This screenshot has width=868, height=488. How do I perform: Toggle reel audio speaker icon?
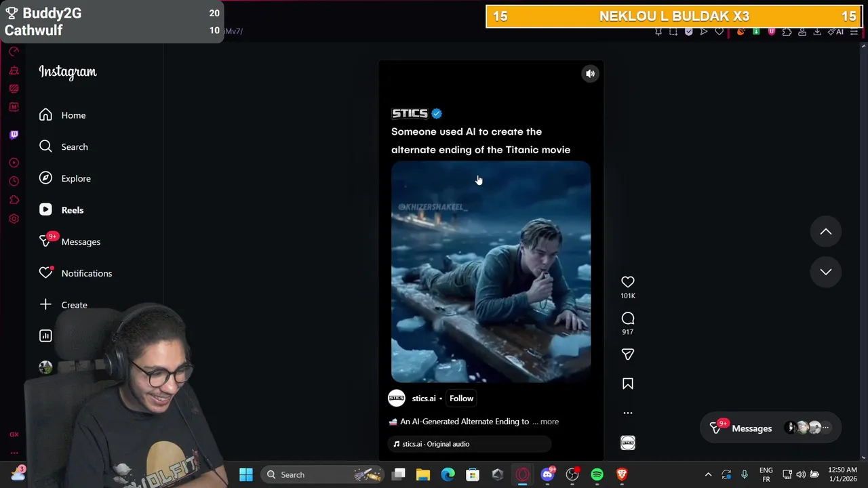(x=591, y=74)
